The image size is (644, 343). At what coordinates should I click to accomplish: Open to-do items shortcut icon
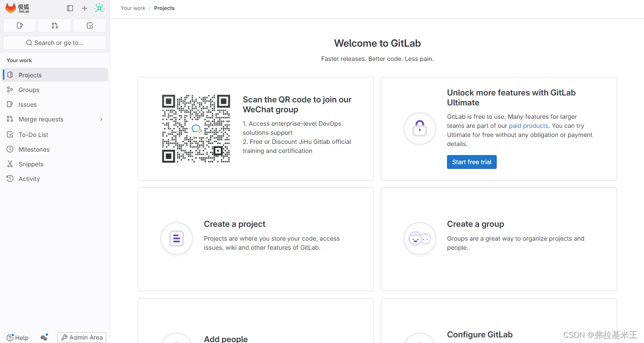(x=90, y=25)
